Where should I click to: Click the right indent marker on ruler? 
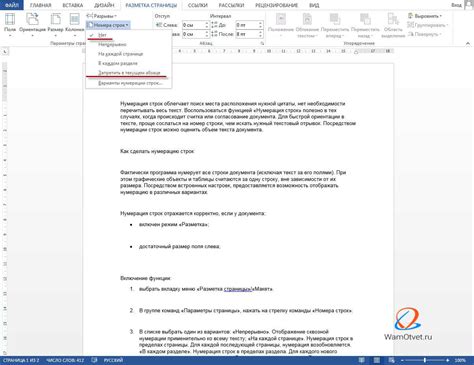[356, 52]
